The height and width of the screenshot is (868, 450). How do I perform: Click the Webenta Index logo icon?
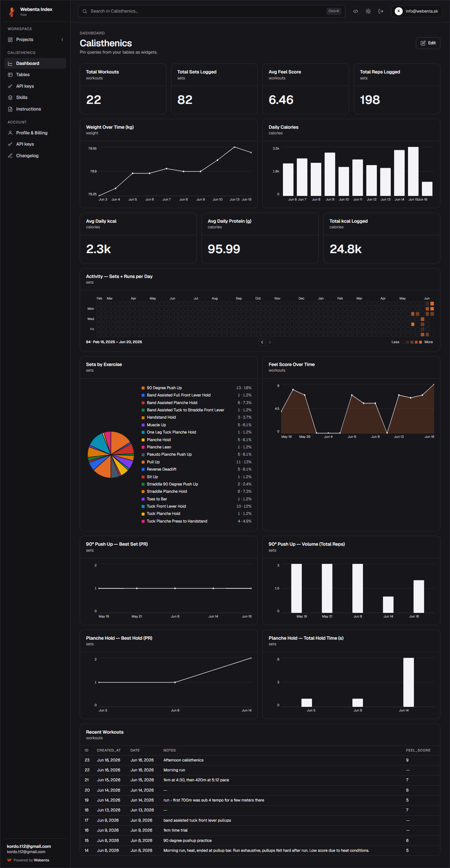coord(12,12)
